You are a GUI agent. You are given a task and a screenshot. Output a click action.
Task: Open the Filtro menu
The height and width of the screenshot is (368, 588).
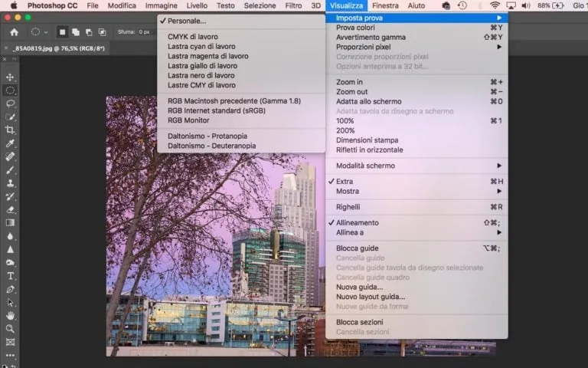(293, 5)
